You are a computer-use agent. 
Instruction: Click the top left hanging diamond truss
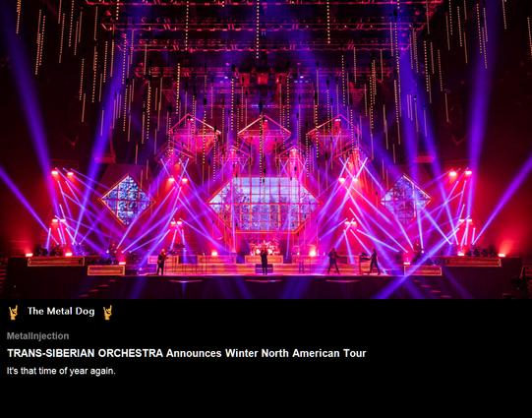(194, 133)
